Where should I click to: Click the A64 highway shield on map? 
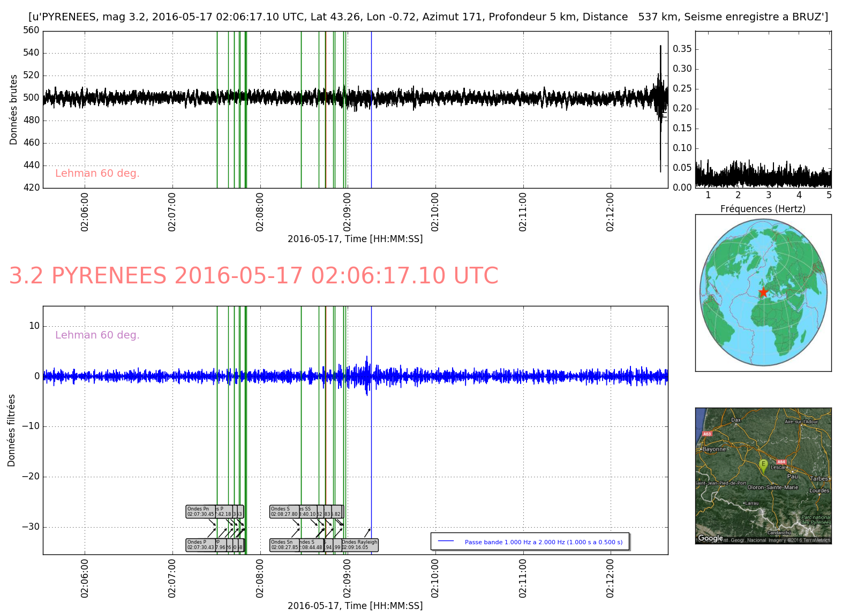point(781,462)
